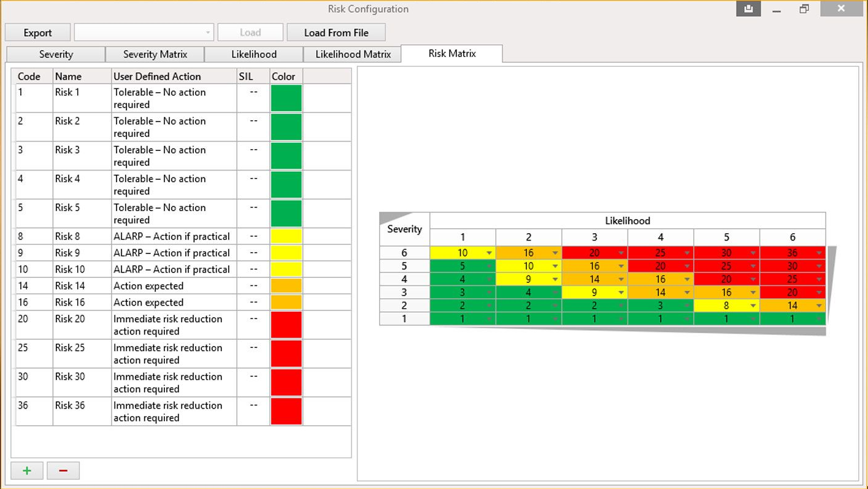
Task: Click the matrix cell showing 36
Action: tap(793, 253)
